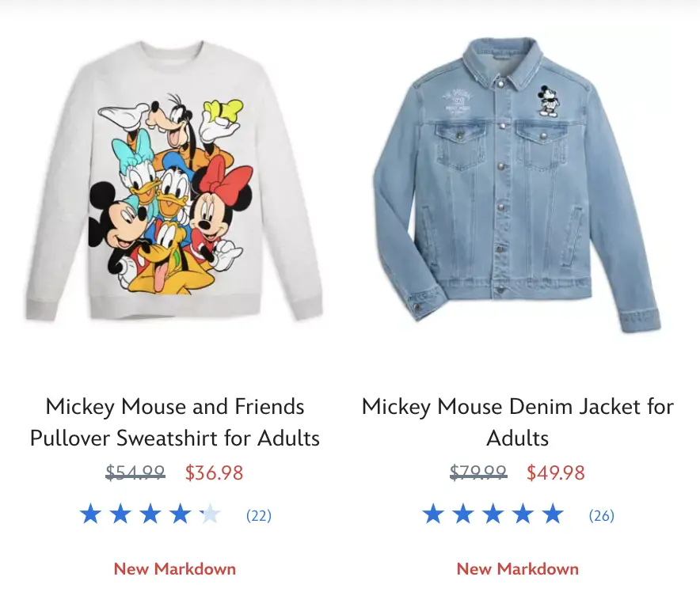Click the third rating star under the sweatshirt
The height and width of the screenshot is (611, 700).
click(x=150, y=514)
